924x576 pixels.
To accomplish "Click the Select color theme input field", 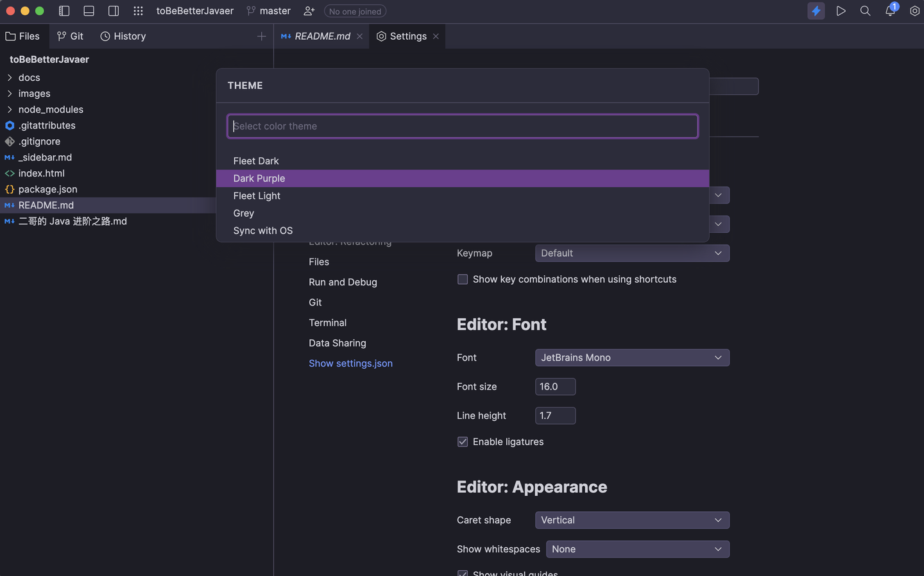I will click(462, 126).
